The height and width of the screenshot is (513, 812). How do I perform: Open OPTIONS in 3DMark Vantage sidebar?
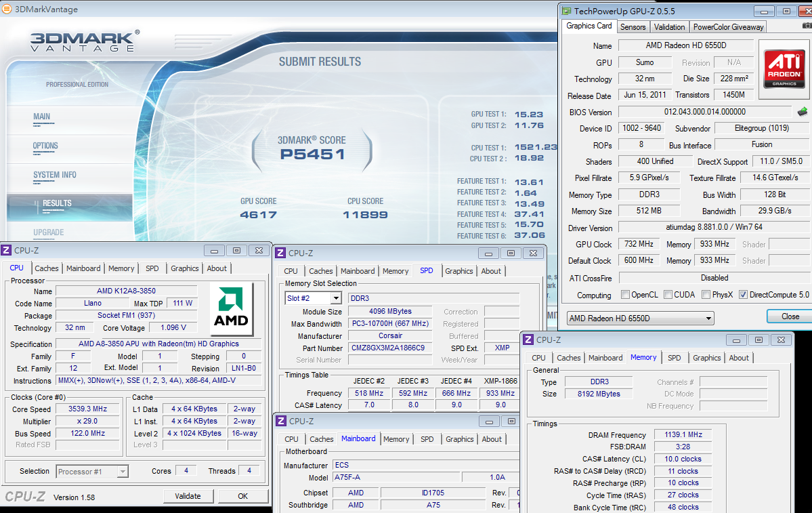click(45, 146)
